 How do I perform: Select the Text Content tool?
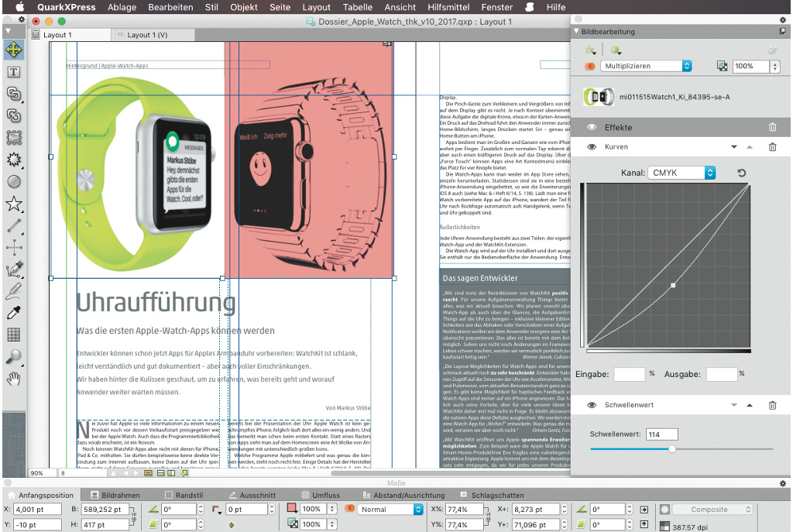coord(13,72)
